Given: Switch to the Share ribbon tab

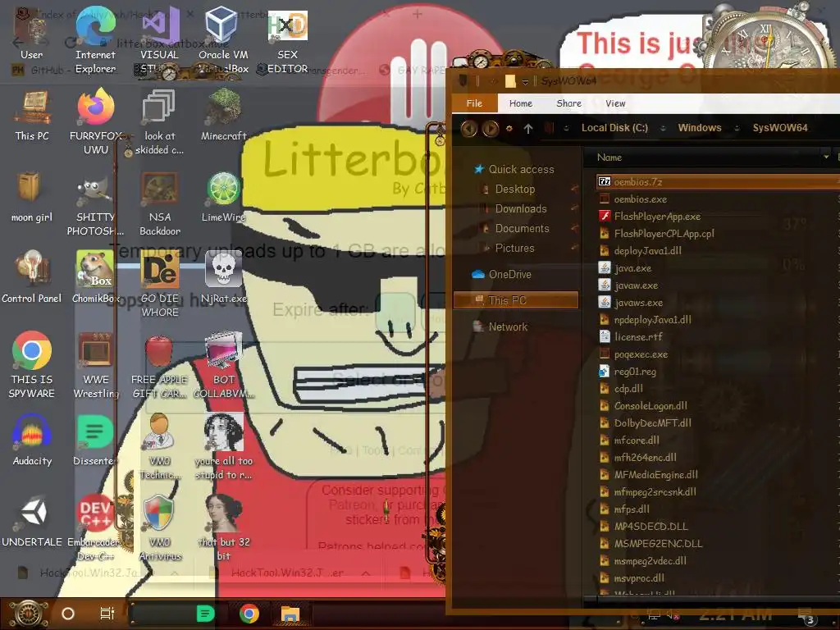Looking at the screenshot, I should pyautogui.click(x=568, y=103).
